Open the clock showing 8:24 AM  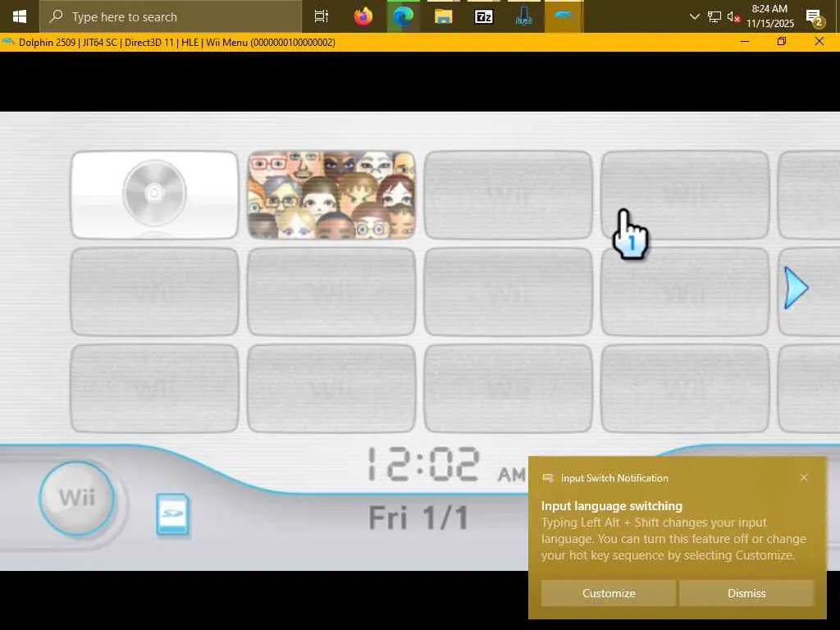pos(769,16)
